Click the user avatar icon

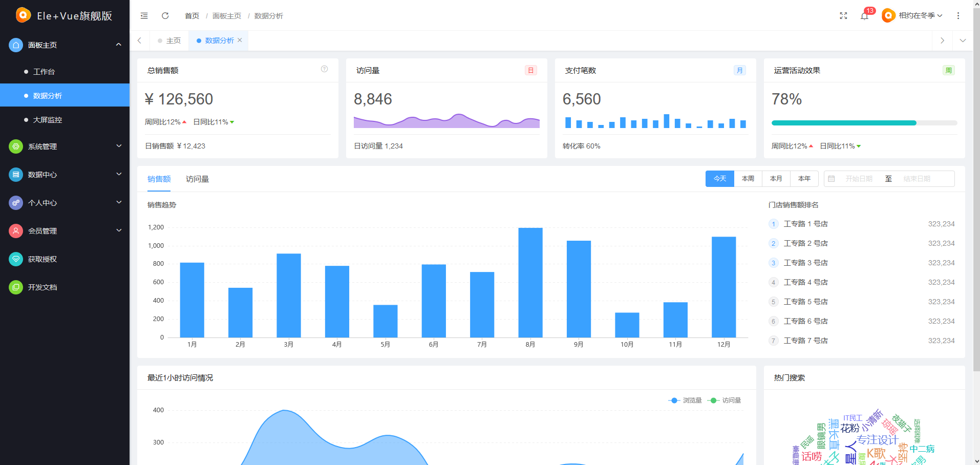click(x=888, y=16)
